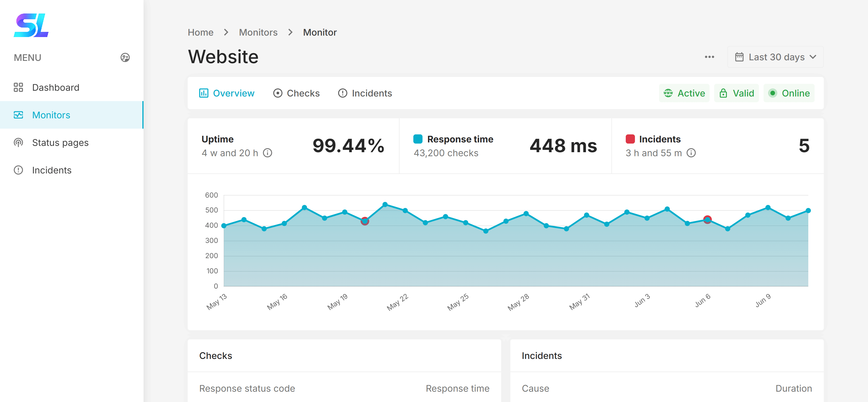
Task: Open Incidents in sidebar menu
Action: coord(52,170)
